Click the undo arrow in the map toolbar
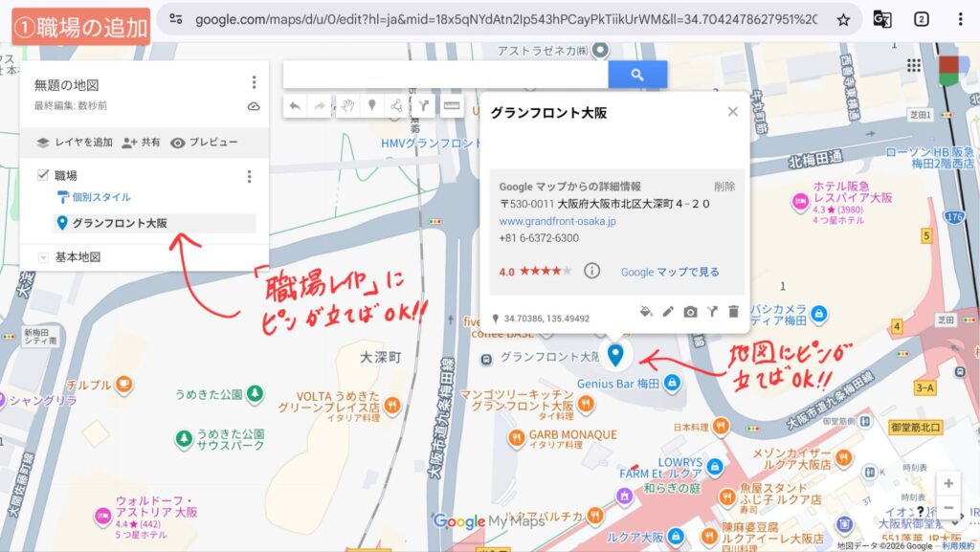 coord(296,106)
